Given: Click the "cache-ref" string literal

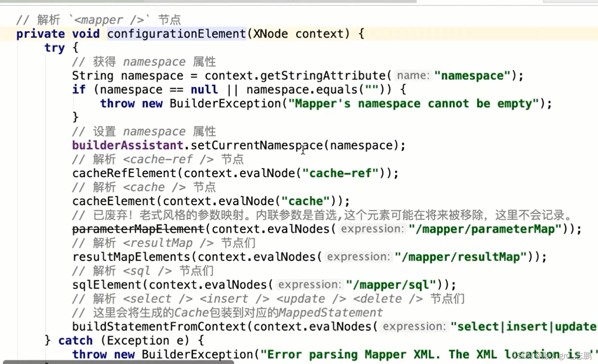Looking at the screenshot, I should pyautogui.click(x=340, y=173).
